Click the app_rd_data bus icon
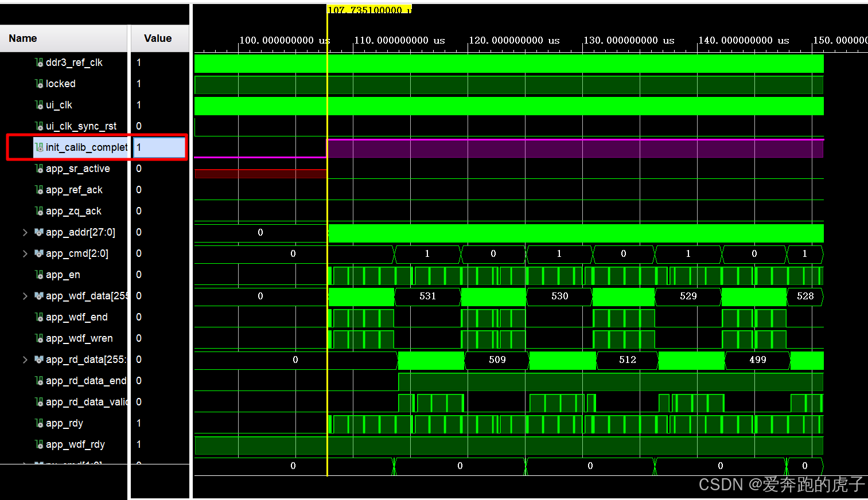This screenshot has height=500, width=868. coord(39,360)
